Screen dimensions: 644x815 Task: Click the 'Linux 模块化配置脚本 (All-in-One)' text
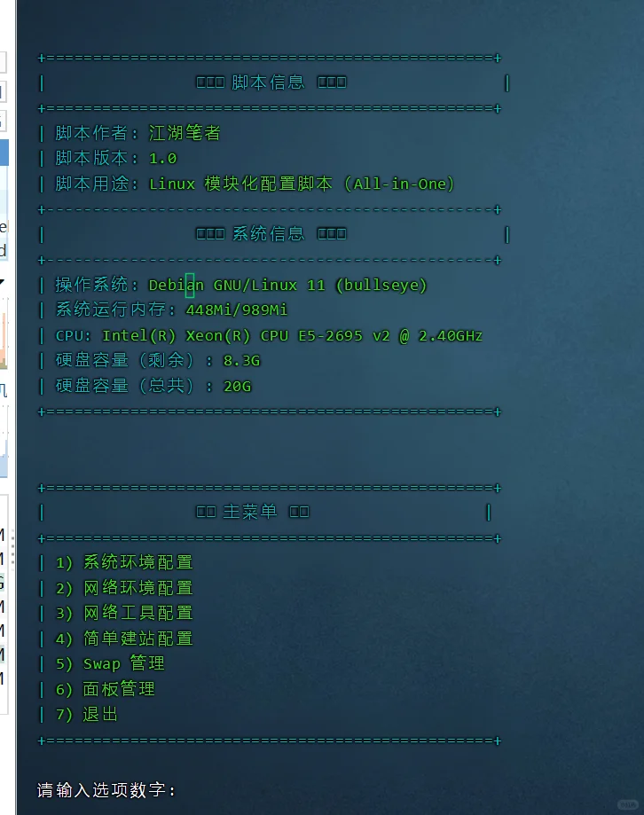(302, 184)
